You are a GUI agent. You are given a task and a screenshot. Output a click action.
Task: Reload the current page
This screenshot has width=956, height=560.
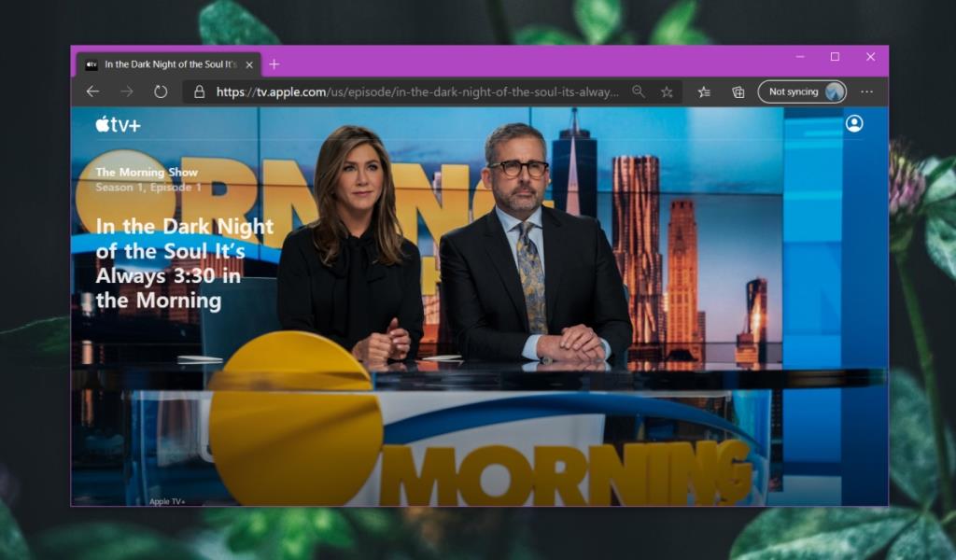(159, 91)
